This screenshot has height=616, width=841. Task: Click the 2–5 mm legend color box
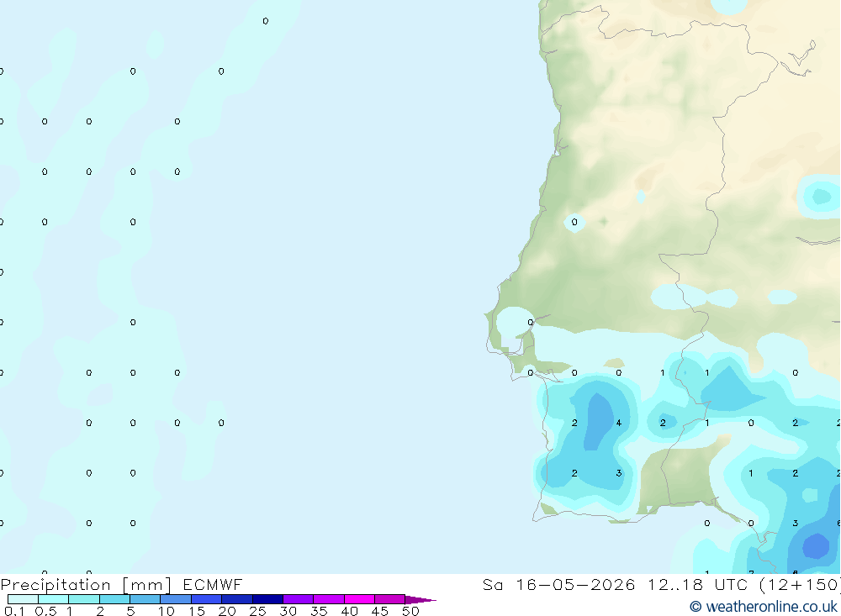(114, 599)
